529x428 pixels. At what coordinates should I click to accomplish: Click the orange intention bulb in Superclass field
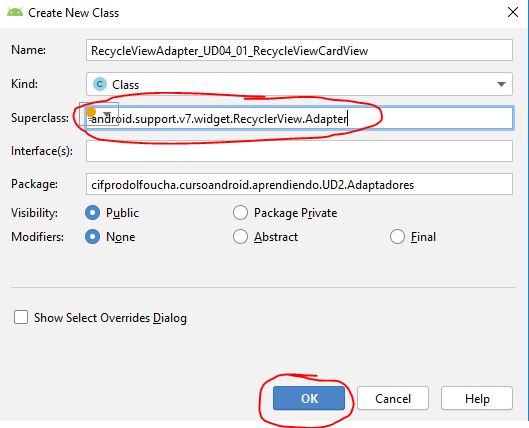point(91,112)
